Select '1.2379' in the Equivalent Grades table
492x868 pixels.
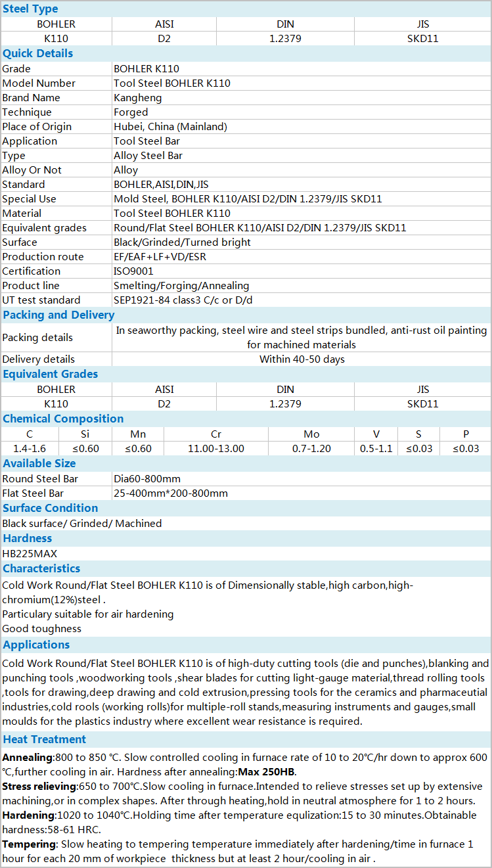(285, 403)
